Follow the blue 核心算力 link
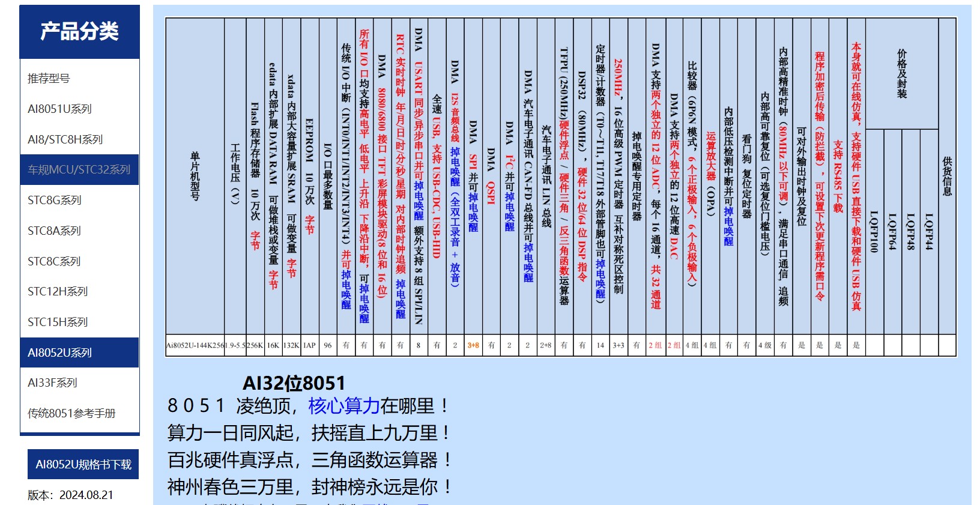980x505 pixels. click(344, 406)
